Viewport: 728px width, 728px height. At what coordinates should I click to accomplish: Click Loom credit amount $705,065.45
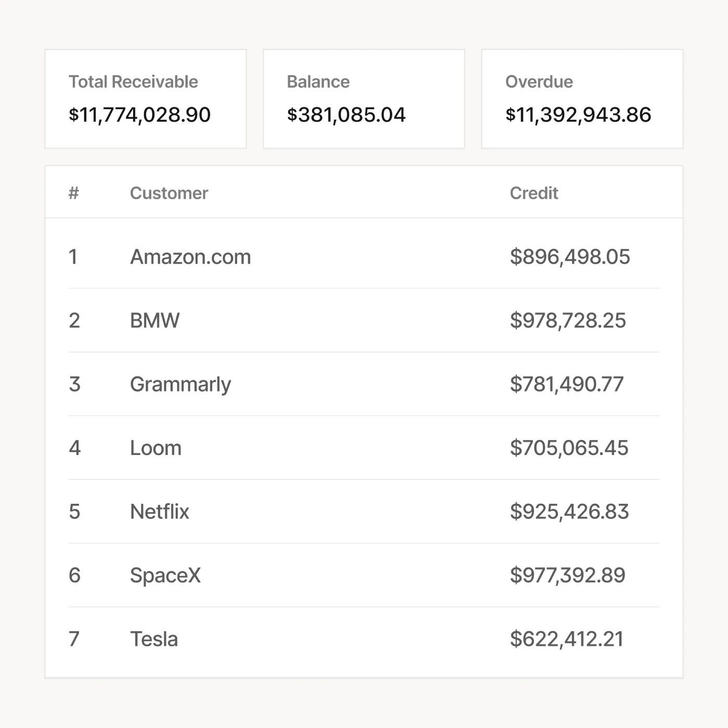pos(569,448)
